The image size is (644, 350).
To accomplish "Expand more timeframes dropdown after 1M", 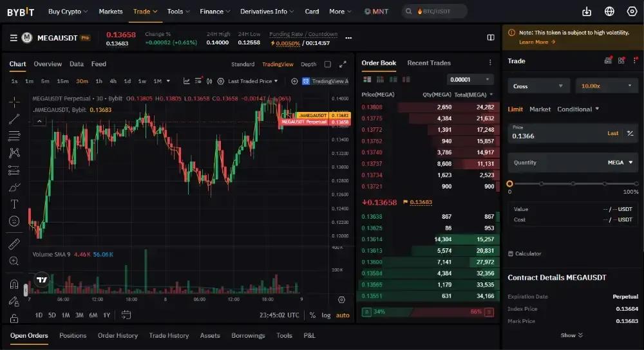I will tap(168, 81).
